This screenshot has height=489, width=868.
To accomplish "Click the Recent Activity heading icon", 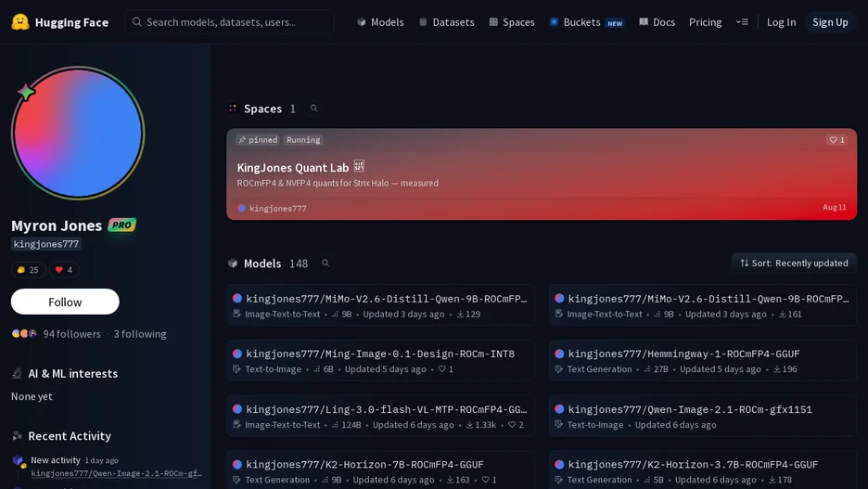I will [18, 436].
